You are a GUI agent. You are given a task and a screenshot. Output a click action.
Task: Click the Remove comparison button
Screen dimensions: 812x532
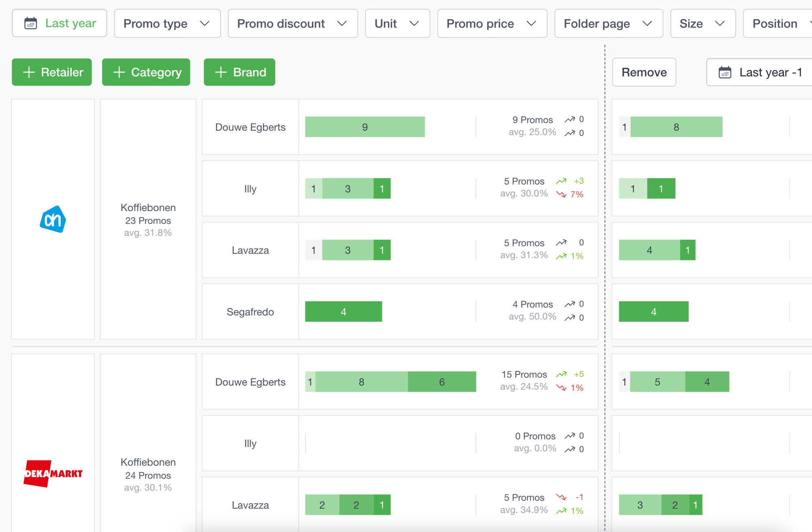[644, 72]
